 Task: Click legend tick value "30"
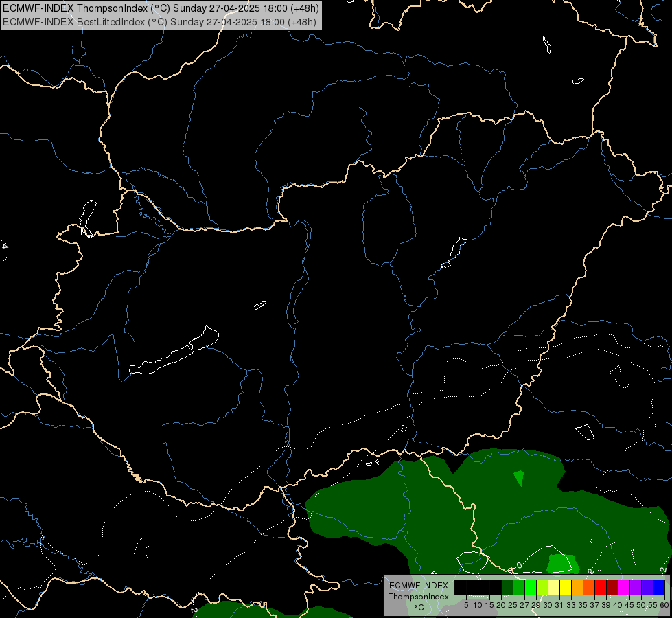(x=548, y=605)
